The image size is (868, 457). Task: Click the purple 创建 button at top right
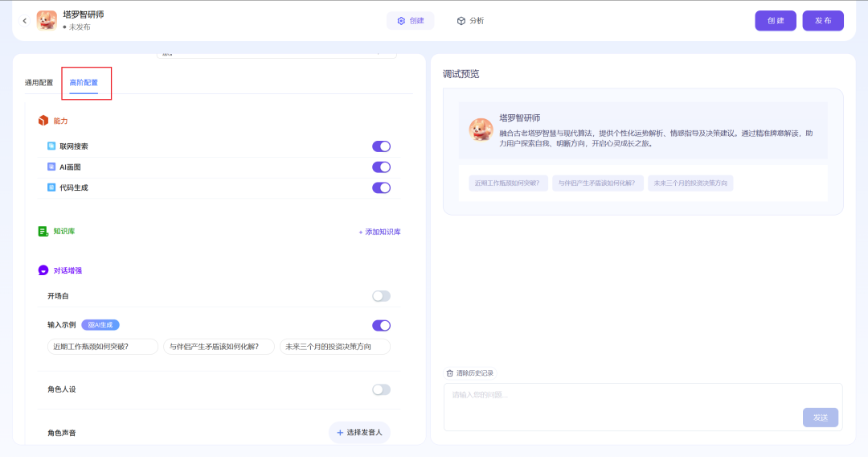point(776,20)
